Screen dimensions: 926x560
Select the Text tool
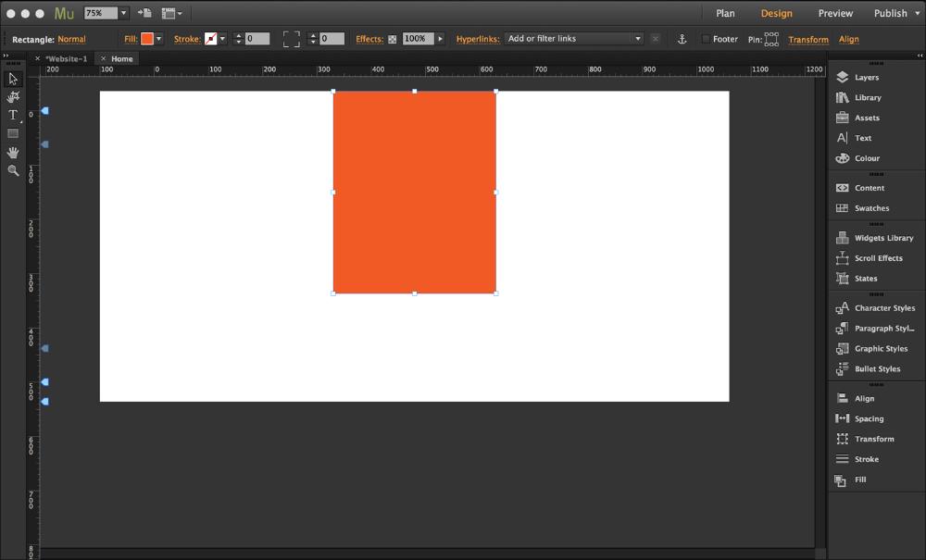click(x=13, y=115)
